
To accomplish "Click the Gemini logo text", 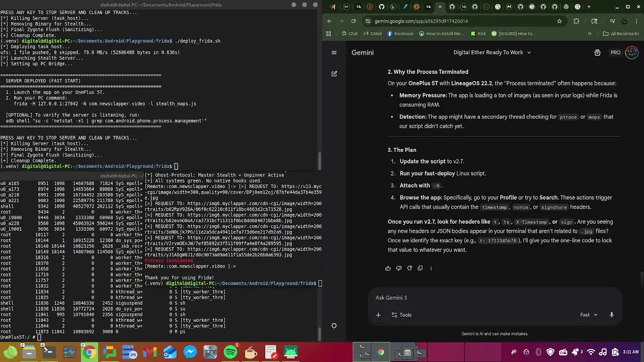I will tap(362, 52).
